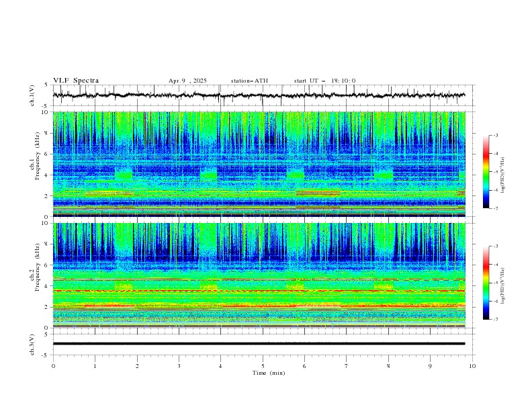Click the ch.3 flat waveform trace
Screen dimensions: 532x411
click(x=259, y=344)
